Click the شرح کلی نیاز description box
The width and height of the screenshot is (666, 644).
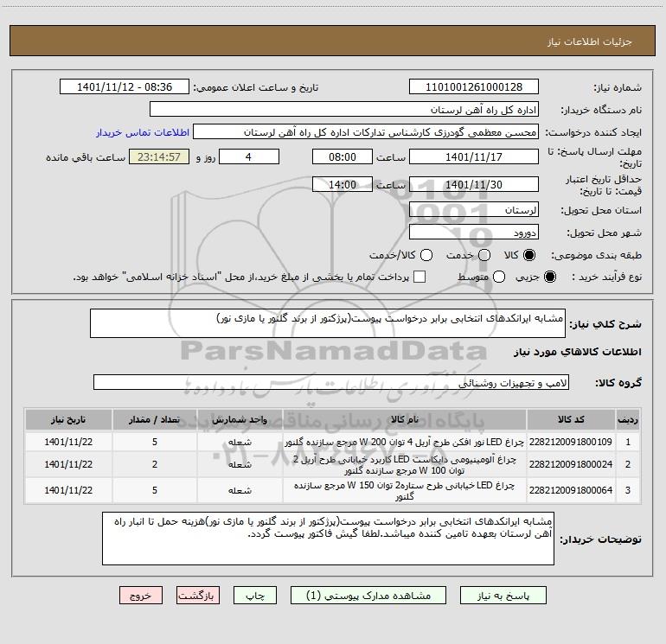pyautogui.click(x=328, y=323)
